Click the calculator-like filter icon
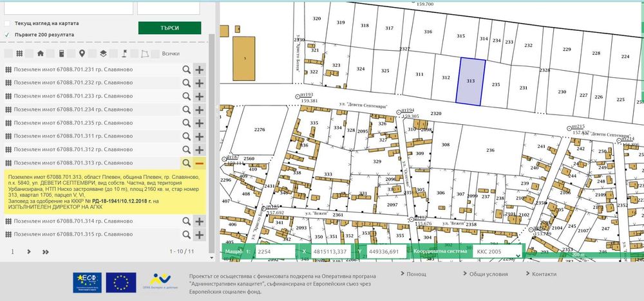644x301 pixels. click(x=61, y=53)
